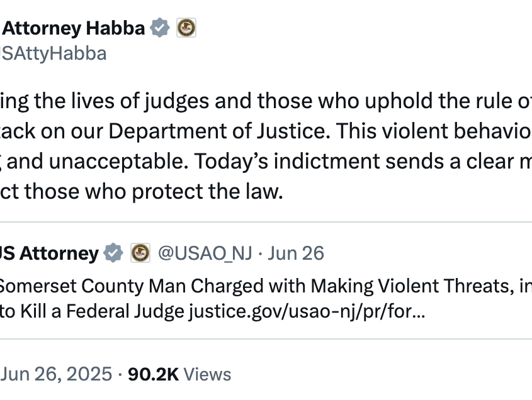
Task: Click the word Views beside 90.2K
Action: click(207, 374)
